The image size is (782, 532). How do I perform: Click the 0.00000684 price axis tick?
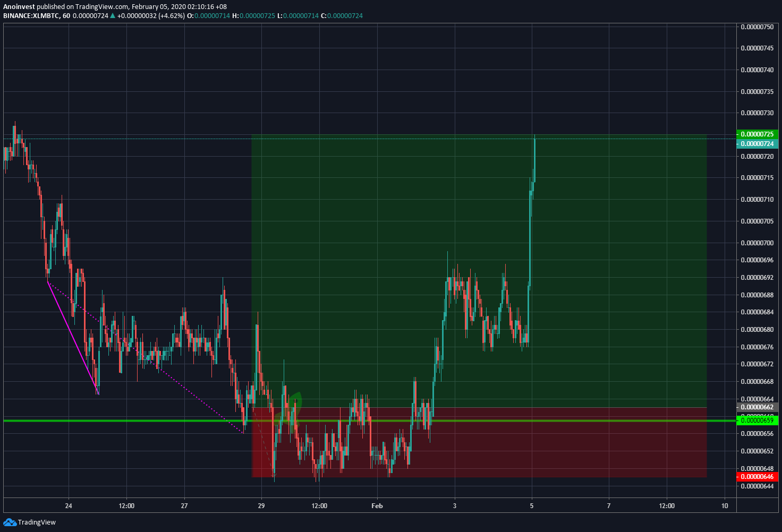(757, 312)
